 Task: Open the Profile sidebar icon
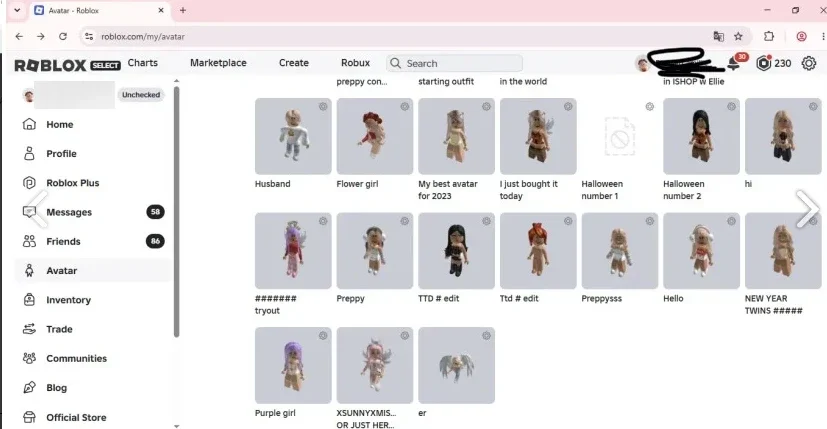pyautogui.click(x=30, y=154)
